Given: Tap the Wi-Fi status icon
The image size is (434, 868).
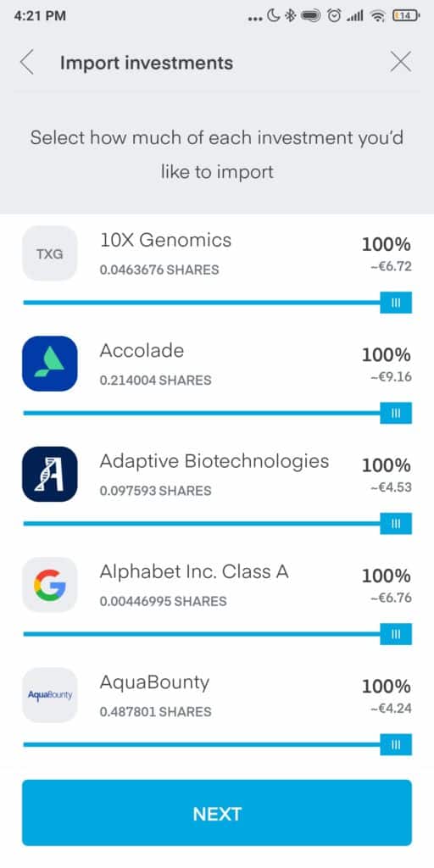Looking at the screenshot, I should click(378, 16).
